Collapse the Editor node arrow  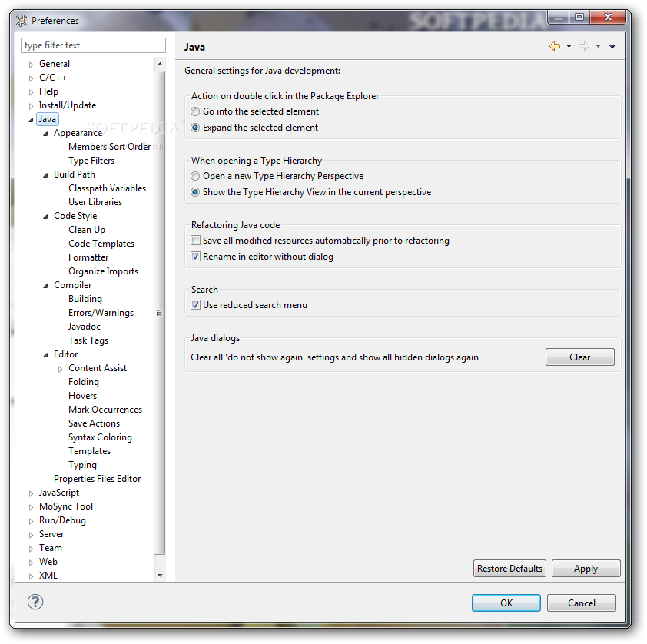[46, 355]
